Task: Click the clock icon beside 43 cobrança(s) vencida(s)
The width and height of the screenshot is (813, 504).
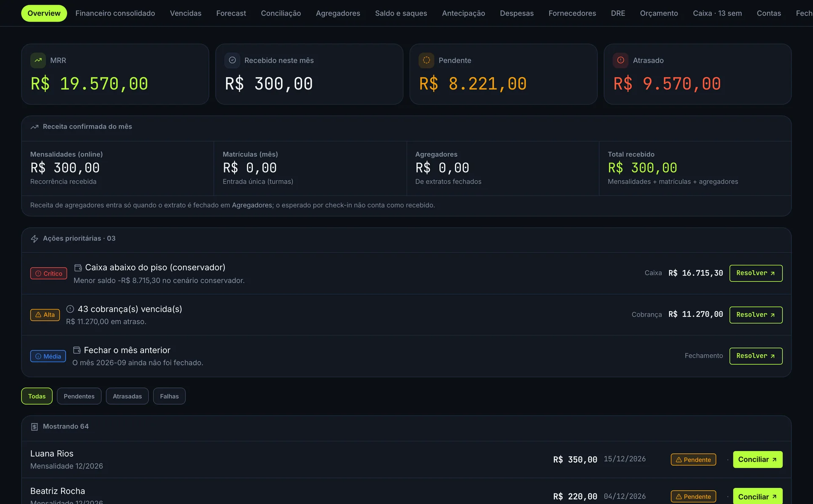Action: [x=70, y=309]
